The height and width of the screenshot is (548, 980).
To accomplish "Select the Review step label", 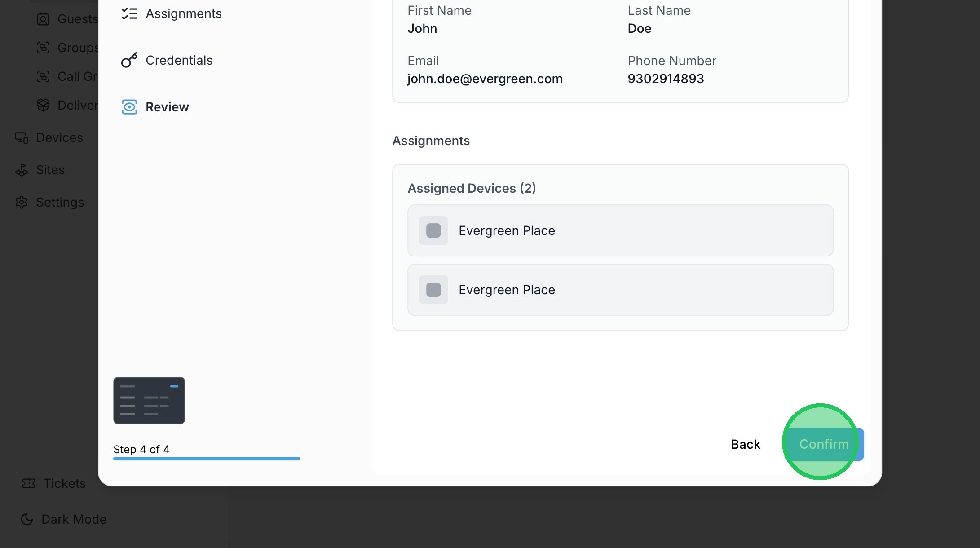I will point(167,107).
